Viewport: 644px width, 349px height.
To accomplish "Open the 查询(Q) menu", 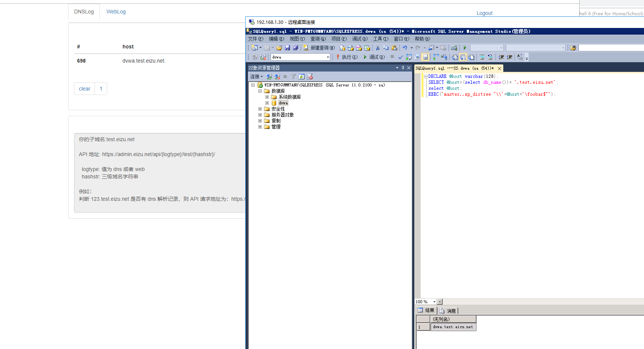I will pyautogui.click(x=318, y=39).
